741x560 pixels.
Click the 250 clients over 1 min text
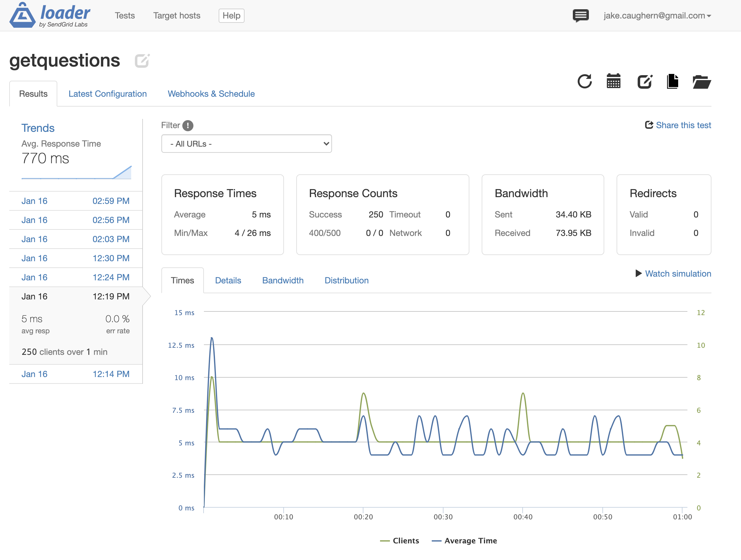coord(65,352)
